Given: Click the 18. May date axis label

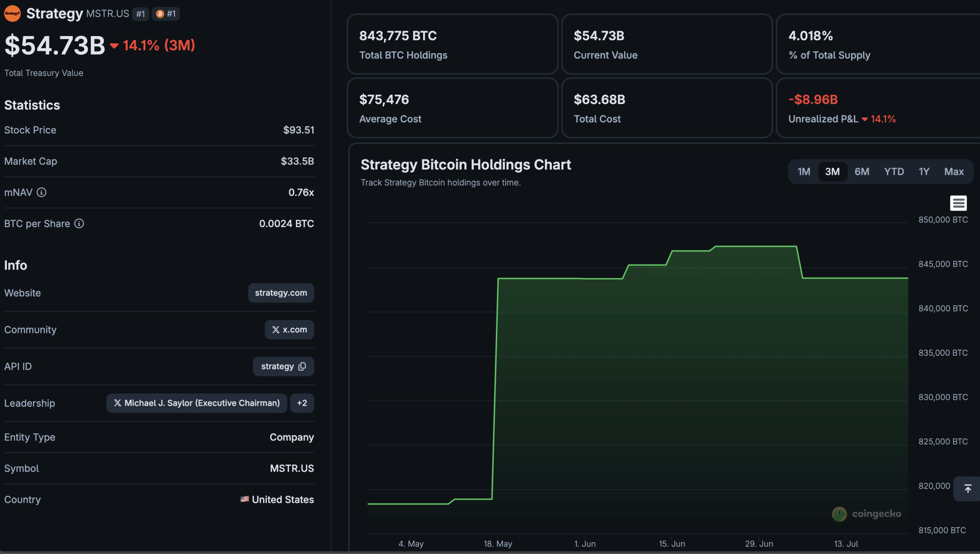Looking at the screenshot, I should (498, 544).
